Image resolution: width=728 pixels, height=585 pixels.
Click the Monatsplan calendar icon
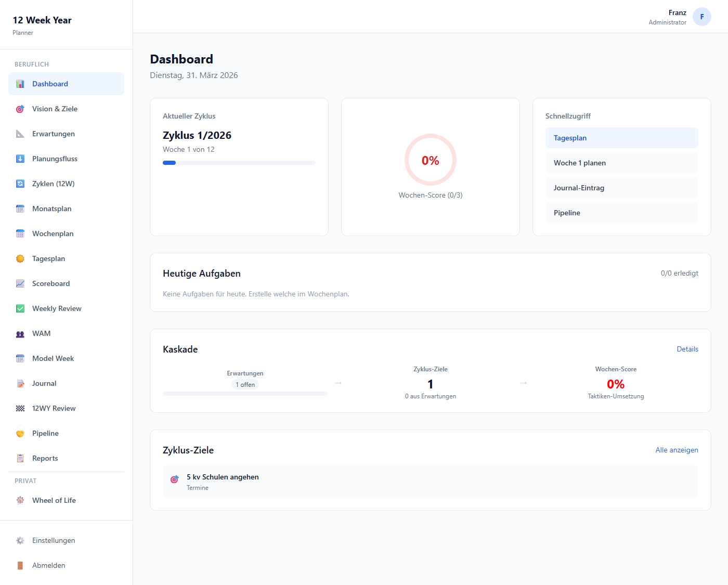pos(20,209)
